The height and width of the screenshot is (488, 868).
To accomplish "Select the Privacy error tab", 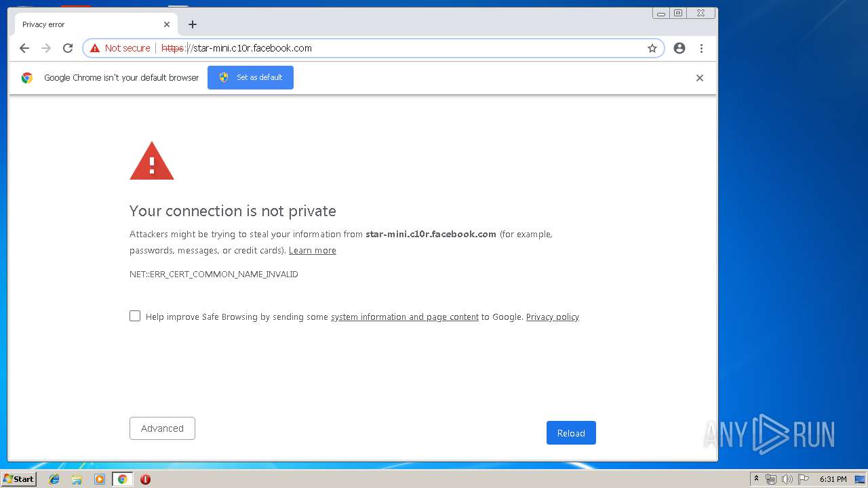I will point(95,24).
